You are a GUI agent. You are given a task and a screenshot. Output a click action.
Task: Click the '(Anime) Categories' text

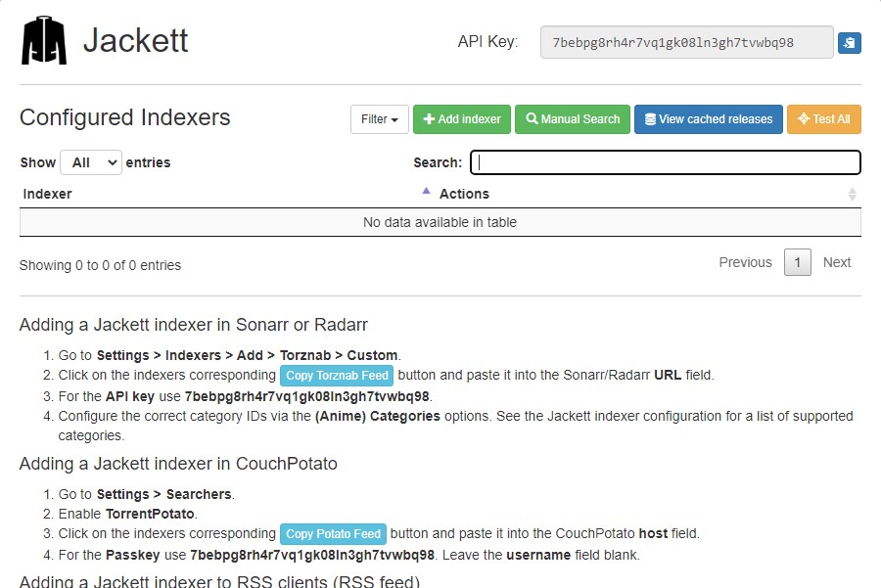click(378, 416)
